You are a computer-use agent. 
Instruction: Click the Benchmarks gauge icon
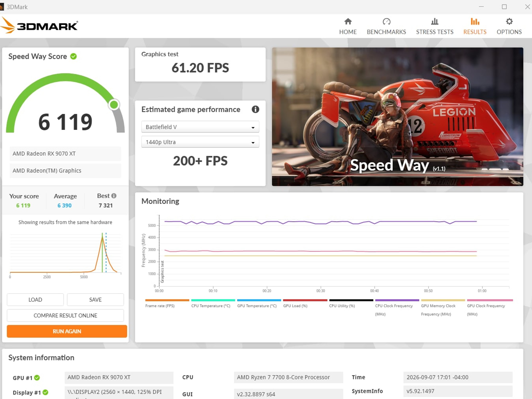point(386,21)
